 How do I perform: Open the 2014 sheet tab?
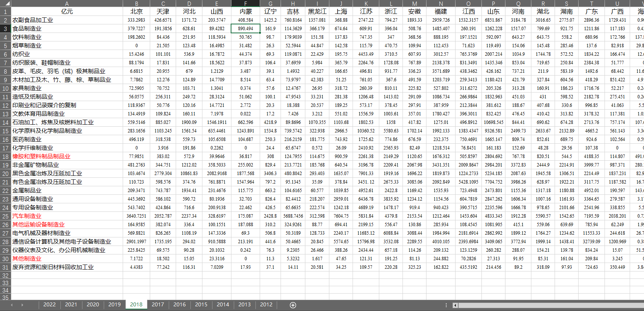223,305
